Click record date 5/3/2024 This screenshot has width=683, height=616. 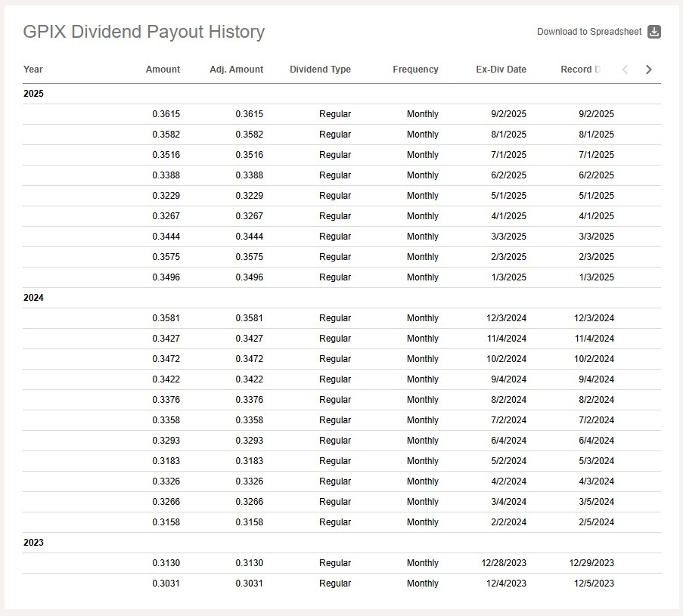pyautogui.click(x=596, y=461)
